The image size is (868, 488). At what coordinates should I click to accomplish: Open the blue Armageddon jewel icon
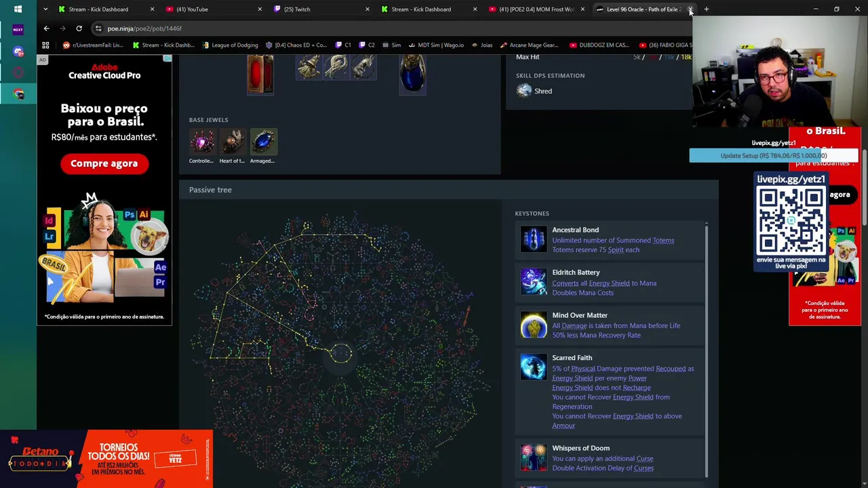point(263,142)
